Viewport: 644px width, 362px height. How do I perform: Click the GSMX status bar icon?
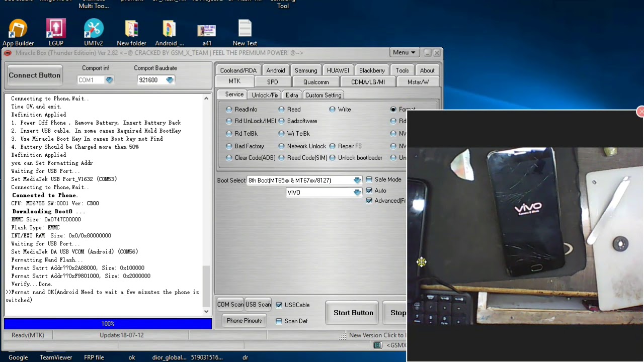pos(378,345)
